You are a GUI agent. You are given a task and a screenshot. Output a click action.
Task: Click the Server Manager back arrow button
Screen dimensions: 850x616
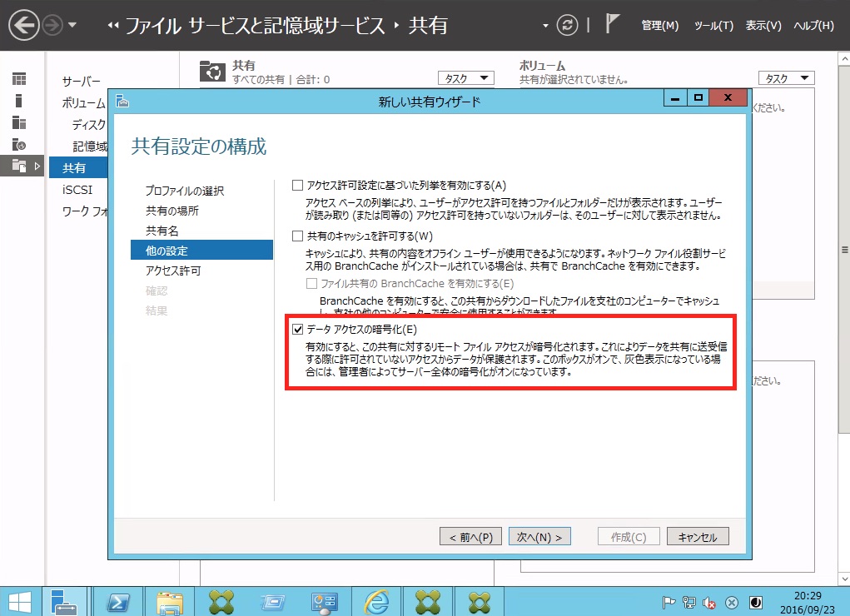24,25
